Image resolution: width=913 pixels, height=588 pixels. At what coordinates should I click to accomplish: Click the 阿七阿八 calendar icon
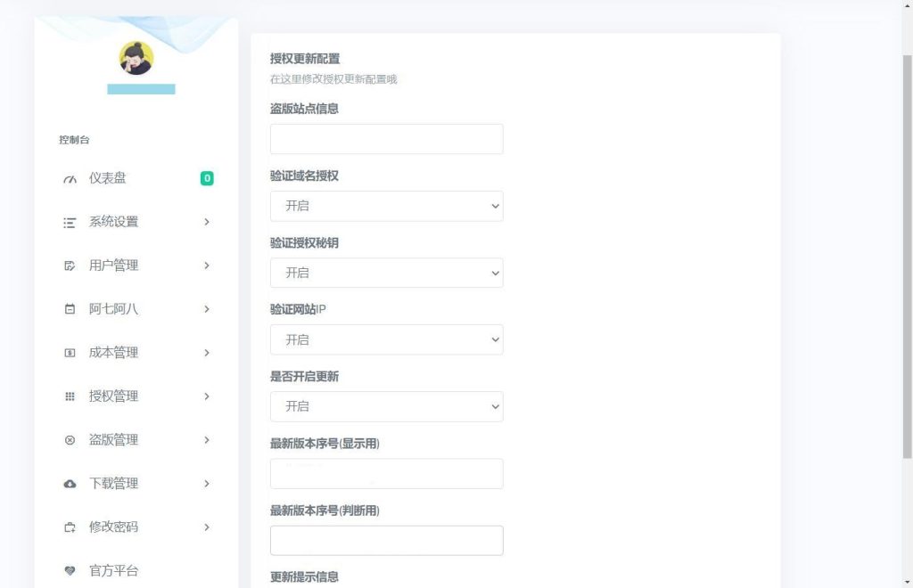(70, 309)
